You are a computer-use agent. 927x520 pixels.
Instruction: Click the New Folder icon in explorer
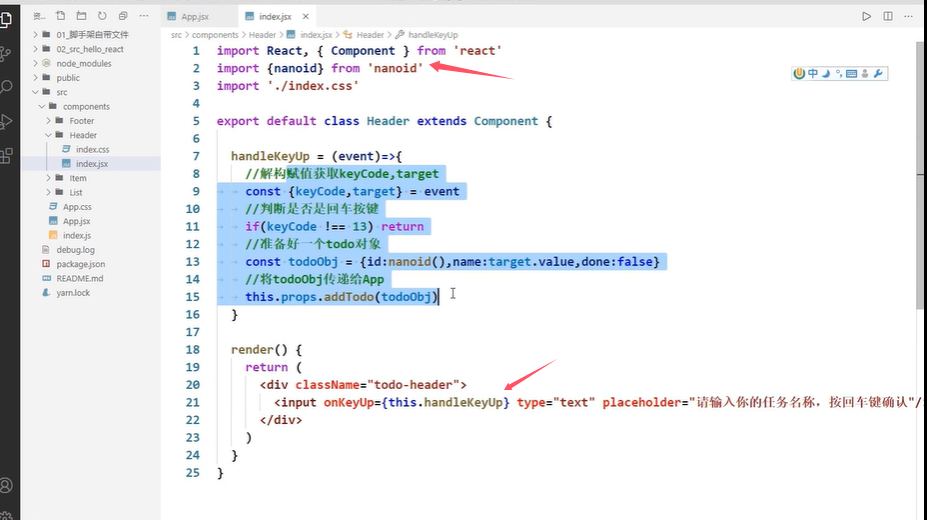pos(82,16)
